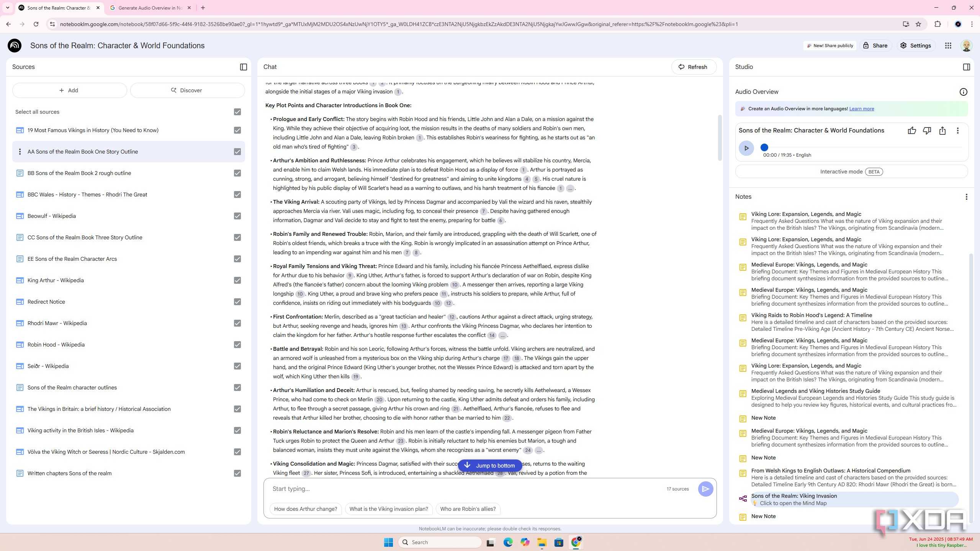Open Audio Overview info icon

coord(963,92)
